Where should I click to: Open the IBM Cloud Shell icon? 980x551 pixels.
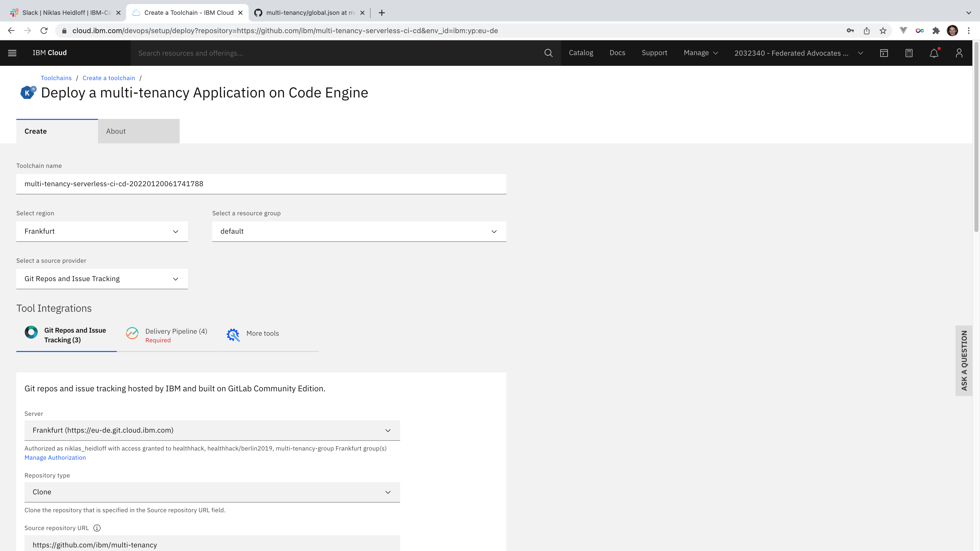pyautogui.click(x=884, y=53)
